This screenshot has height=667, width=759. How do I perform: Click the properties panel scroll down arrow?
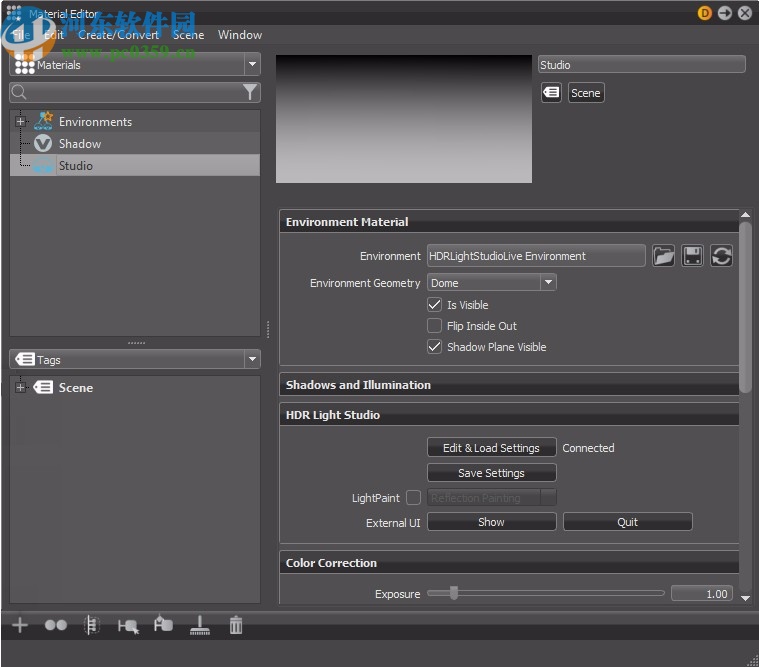[x=745, y=598]
